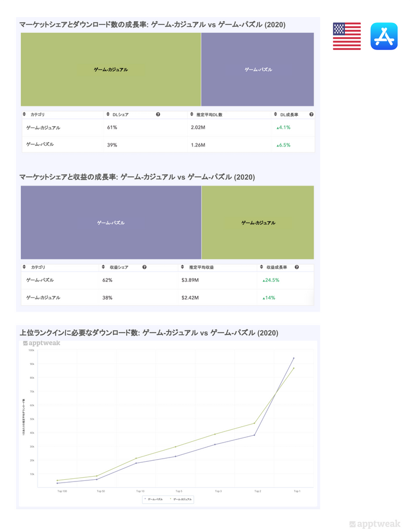Click ゲーム-カジュアル in the 38% row
413x532 pixels.
tap(44, 297)
